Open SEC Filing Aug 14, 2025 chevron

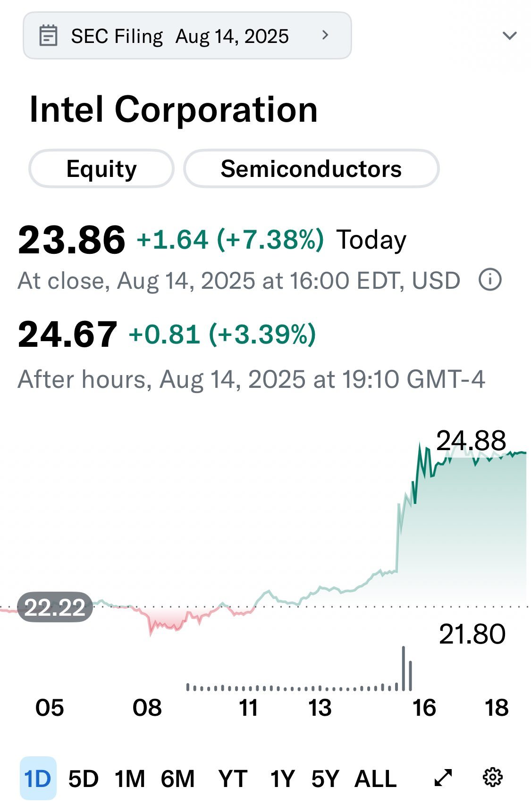pos(325,35)
